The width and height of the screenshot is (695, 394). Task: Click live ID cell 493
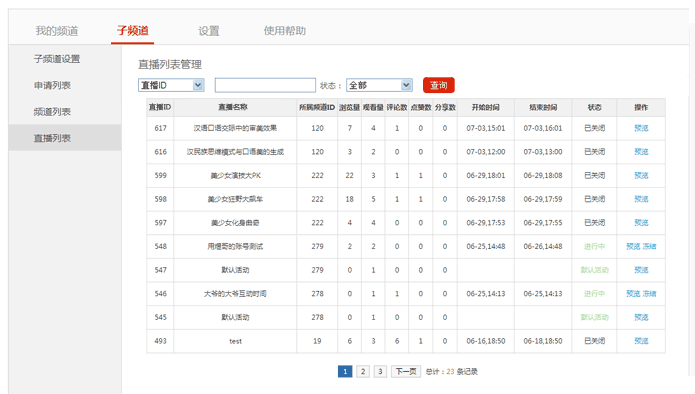click(160, 341)
